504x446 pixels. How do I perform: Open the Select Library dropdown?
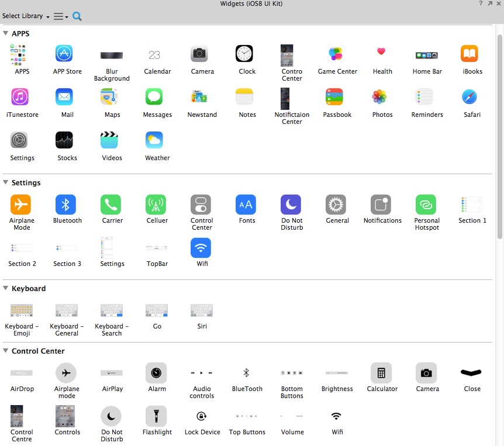[26, 16]
